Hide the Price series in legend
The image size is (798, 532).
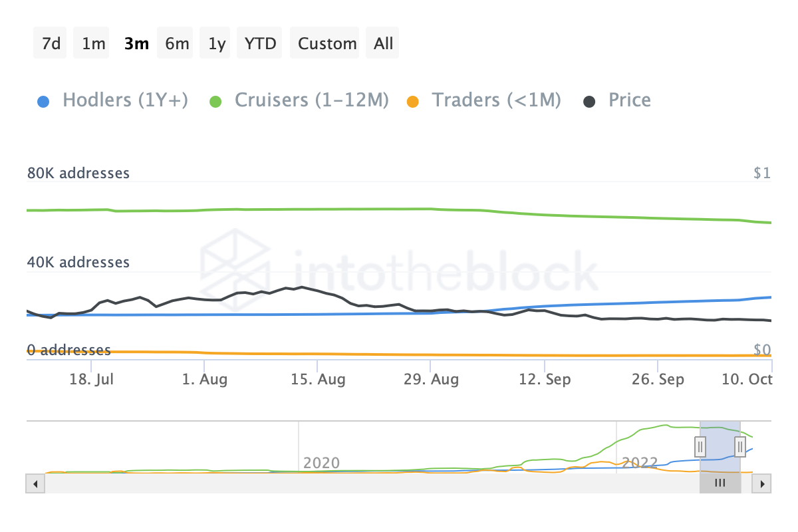point(629,100)
